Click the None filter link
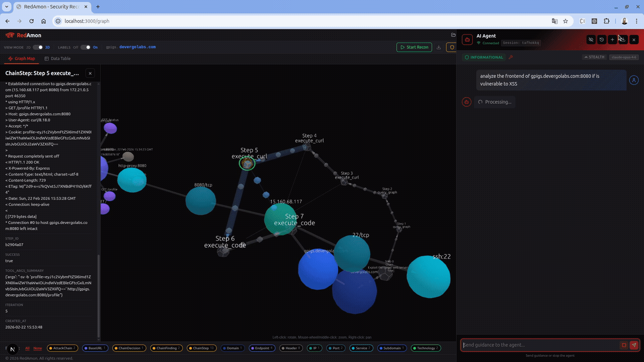 point(38,348)
